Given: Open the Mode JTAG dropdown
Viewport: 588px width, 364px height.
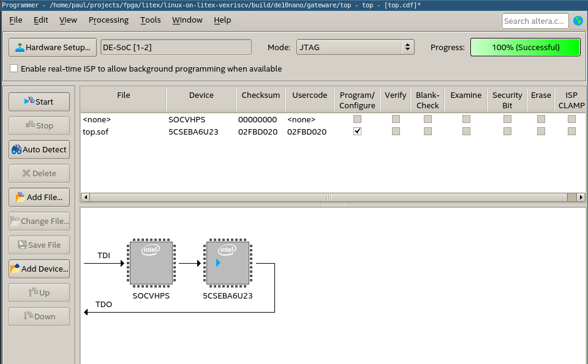Looking at the screenshot, I should coord(355,47).
